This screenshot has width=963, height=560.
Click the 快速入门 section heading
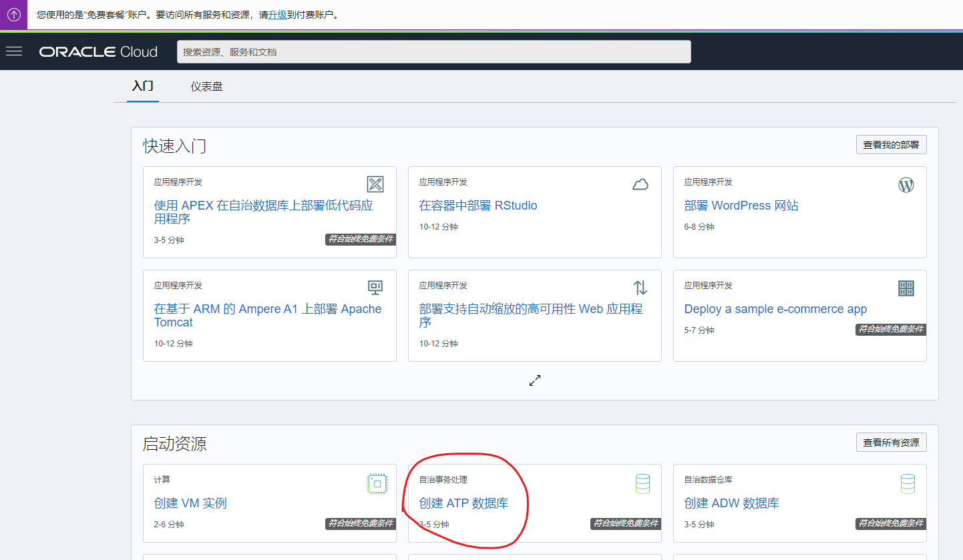(174, 146)
